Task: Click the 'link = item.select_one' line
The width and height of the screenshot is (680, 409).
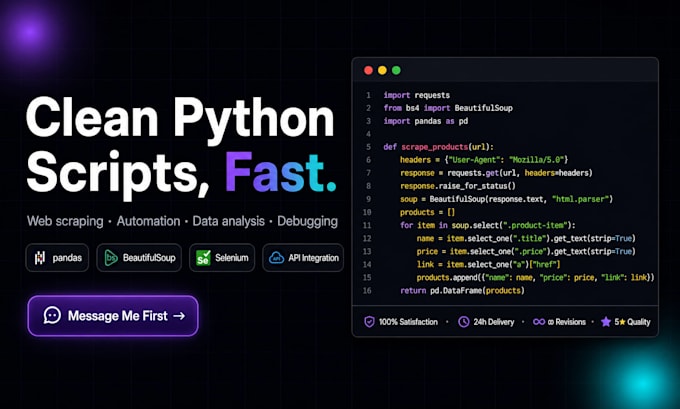Action: tap(488, 264)
